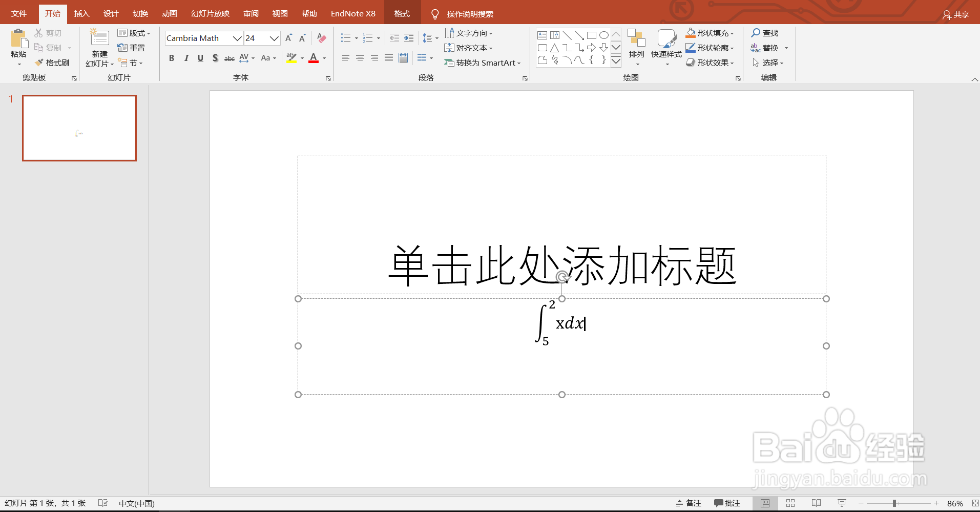Image resolution: width=980 pixels, height=512 pixels.
Task: Select the triangle shape in gallery
Action: point(555,48)
